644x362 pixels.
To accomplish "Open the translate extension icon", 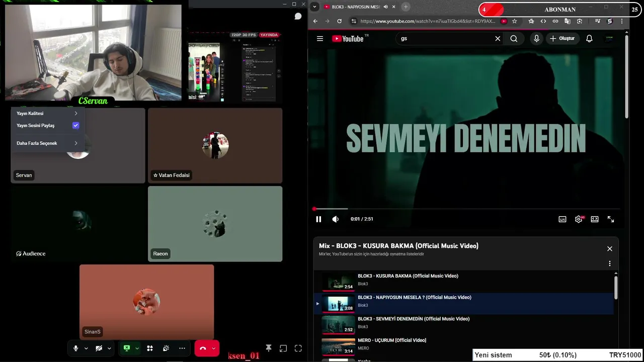I will click(x=568, y=21).
